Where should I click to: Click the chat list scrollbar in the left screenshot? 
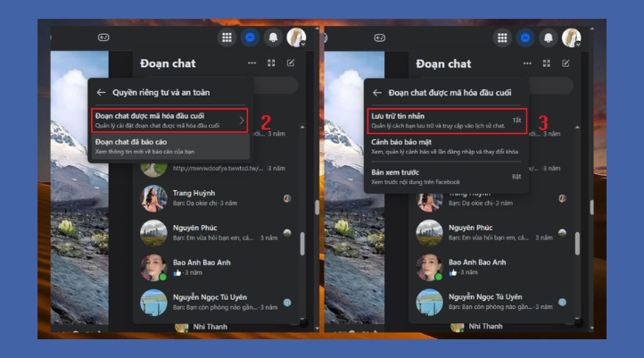click(302, 243)
